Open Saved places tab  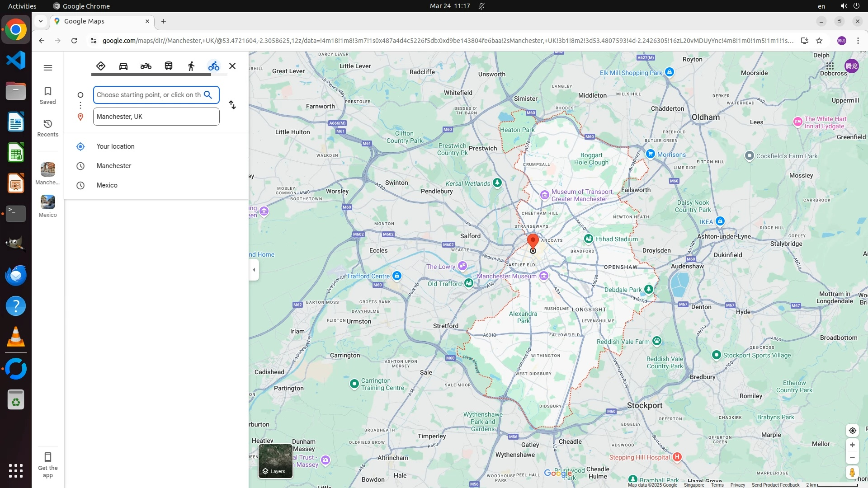click(x=48, y=95)
